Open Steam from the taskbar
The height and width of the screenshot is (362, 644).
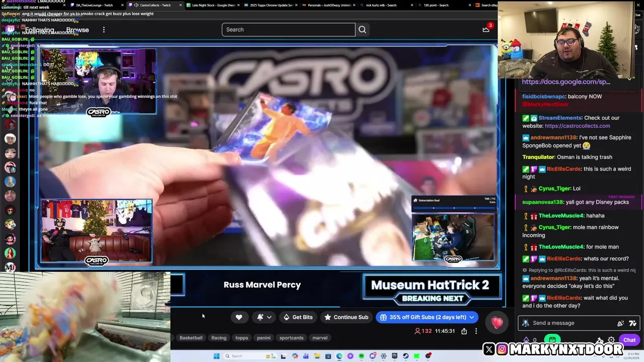click(406, 356)
